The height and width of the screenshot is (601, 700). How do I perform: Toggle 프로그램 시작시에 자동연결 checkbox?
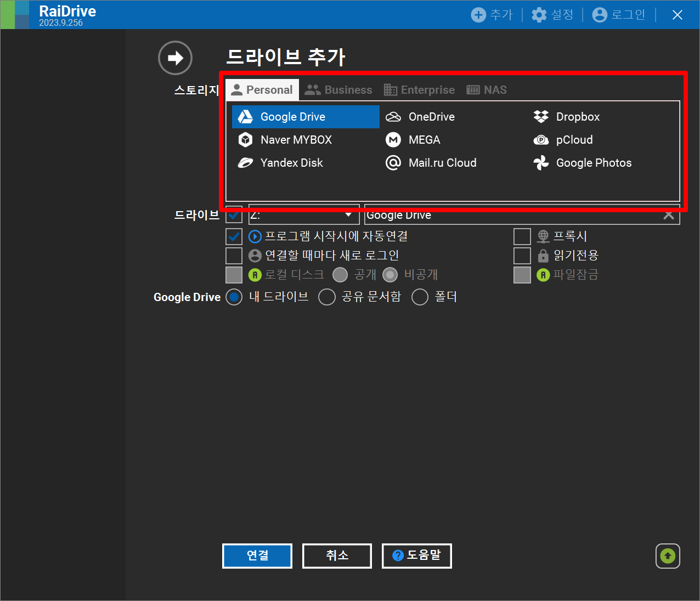(x=234, y=236)
